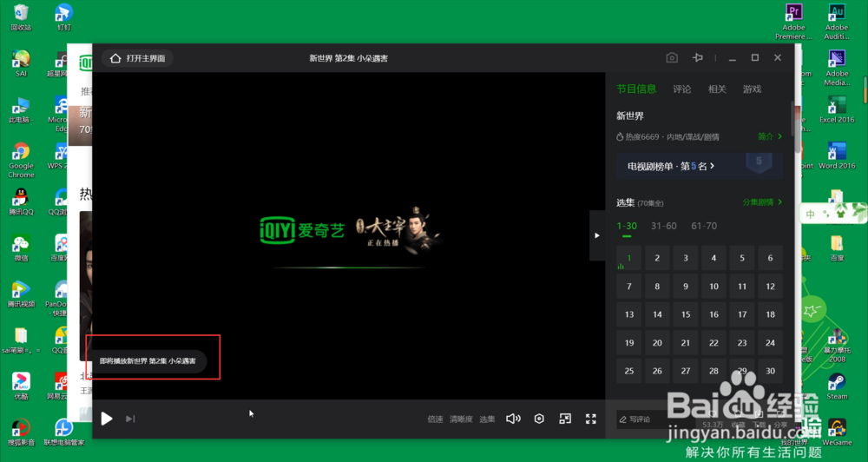Open 电视剧榜单 第5名 ranking
868x462 pixels.
pos(700,166)
